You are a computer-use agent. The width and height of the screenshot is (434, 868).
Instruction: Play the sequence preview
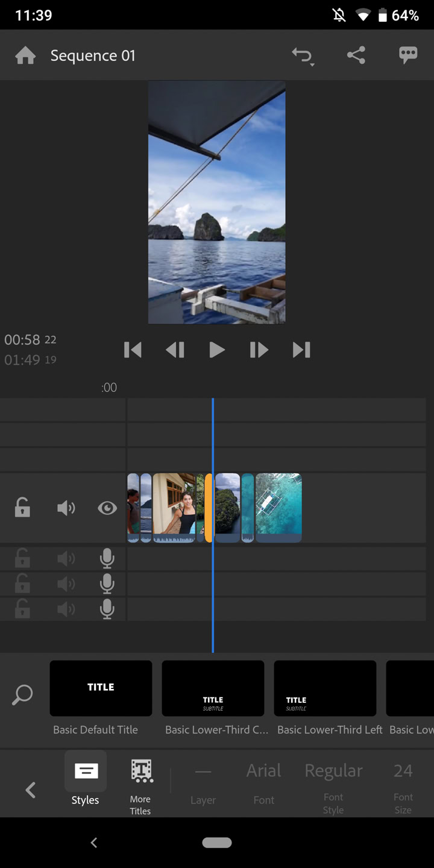click(x=216, y=350)
